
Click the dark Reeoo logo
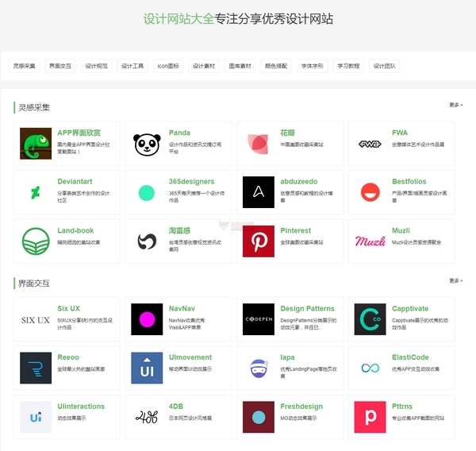(x=36, y=368)
